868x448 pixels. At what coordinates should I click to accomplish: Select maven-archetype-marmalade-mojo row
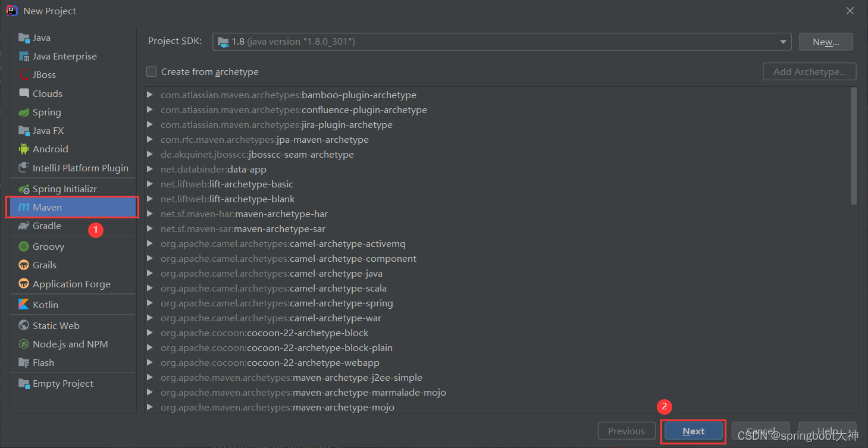[x=497, y=393]
